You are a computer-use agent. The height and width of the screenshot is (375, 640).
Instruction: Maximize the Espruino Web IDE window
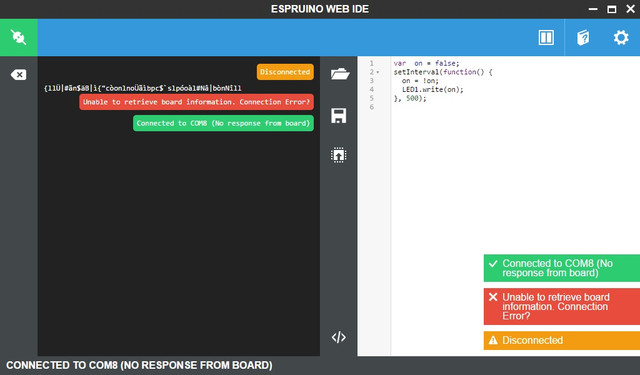coord(611,9)
